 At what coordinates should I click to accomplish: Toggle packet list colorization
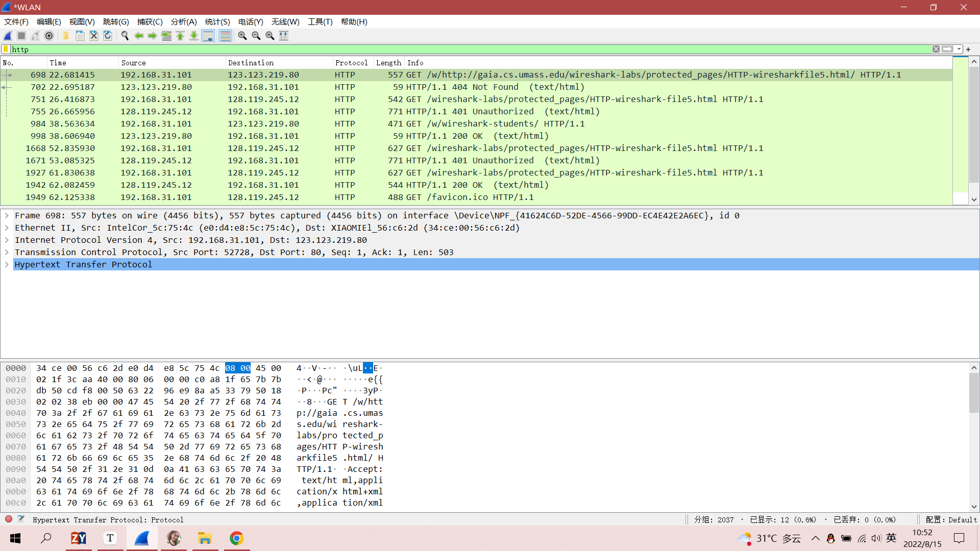pyautogui.click(x=225, y=36)
